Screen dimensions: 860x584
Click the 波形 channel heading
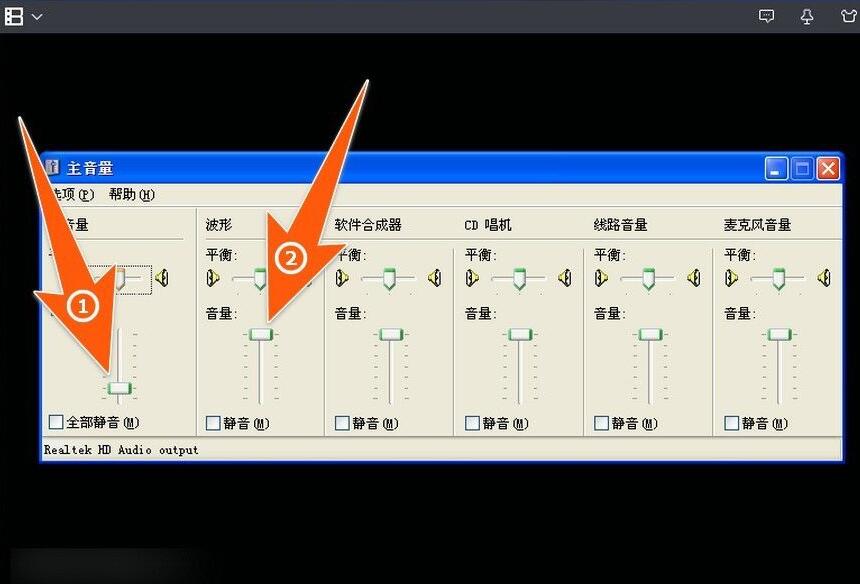pos(219,225)
